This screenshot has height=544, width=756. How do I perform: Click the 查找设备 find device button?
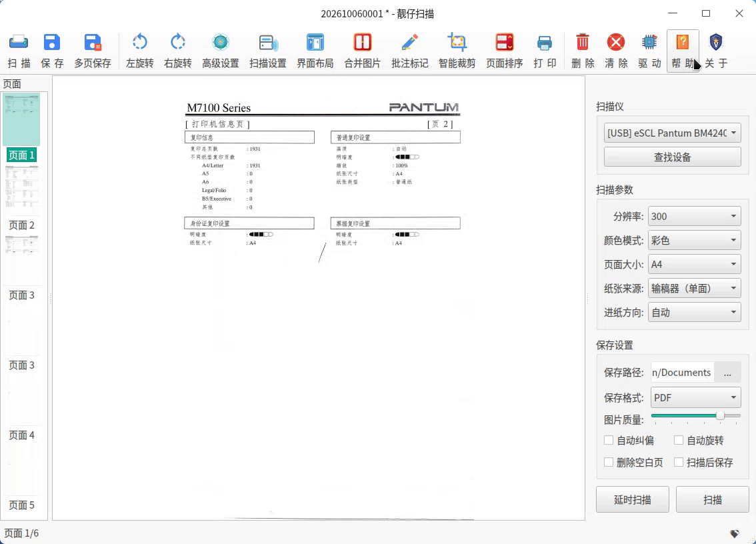click(x=672, y=157)
